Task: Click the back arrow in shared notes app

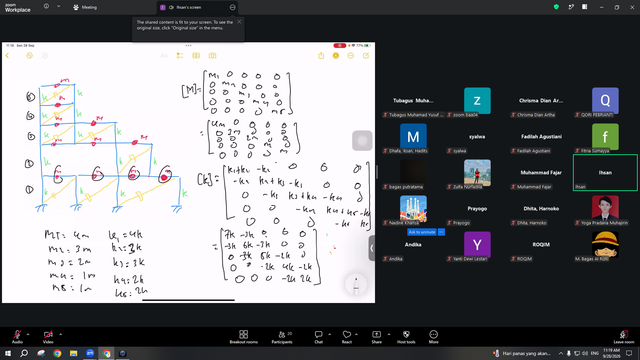Action: [7, 56]
